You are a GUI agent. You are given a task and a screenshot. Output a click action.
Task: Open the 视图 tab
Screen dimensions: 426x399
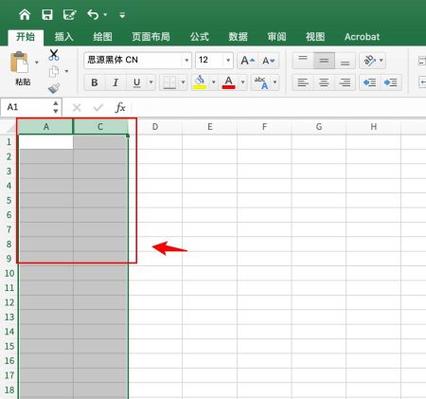pos(315,37)
